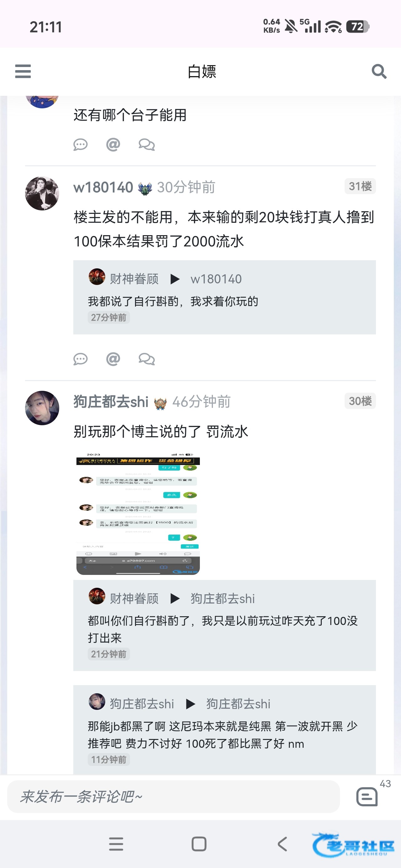Tap the w180140 username link
Viewport: 401px width, 868px height.
(x=103, y=187)
